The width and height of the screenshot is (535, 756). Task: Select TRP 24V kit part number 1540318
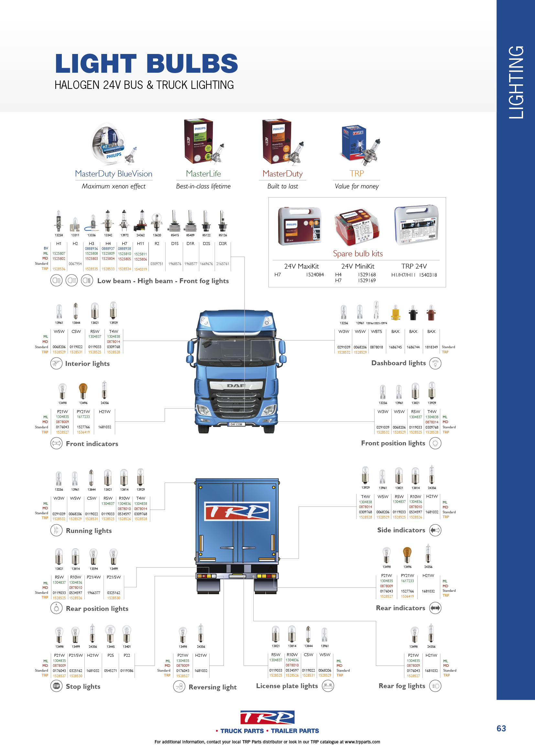coord(428,275)
